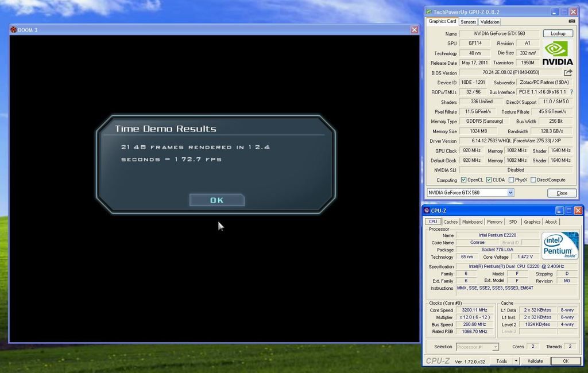Click the Lookup button in GPU-Z
The height and width of the screenshot is (373, 588).
click(558, 33)
